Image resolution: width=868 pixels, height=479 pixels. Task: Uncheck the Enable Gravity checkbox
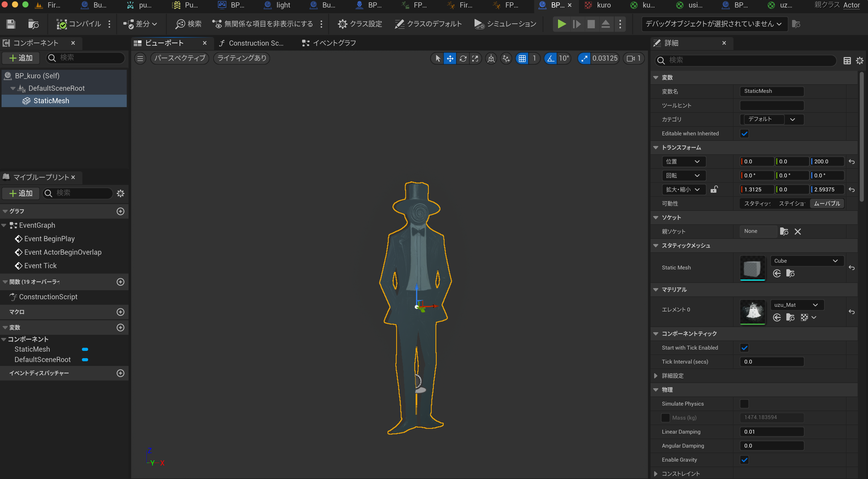click(x=744, y=460)
